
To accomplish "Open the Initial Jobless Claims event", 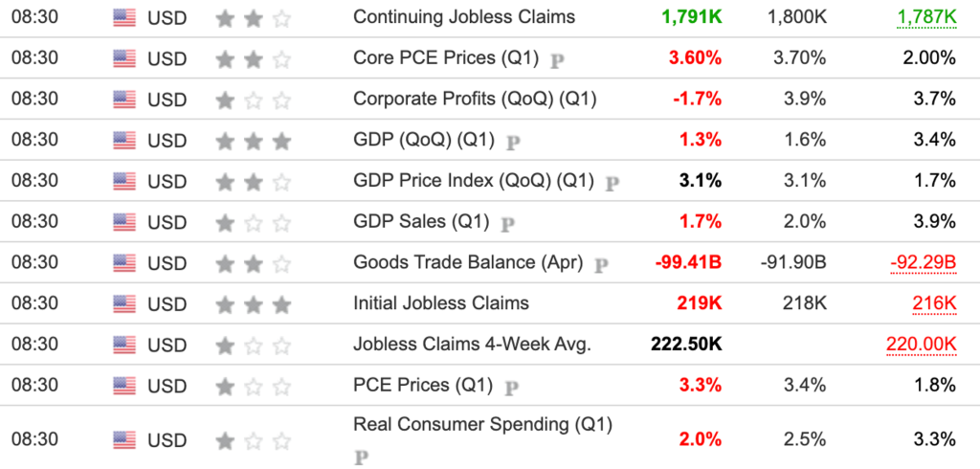I will 440,303.
